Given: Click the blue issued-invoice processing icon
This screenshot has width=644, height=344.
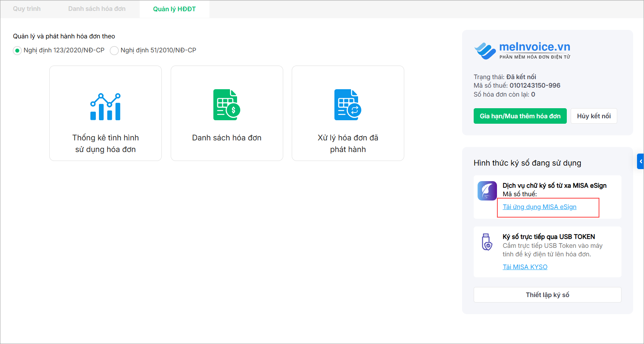Looking at the screenshot, I should [x=348, y=105].
